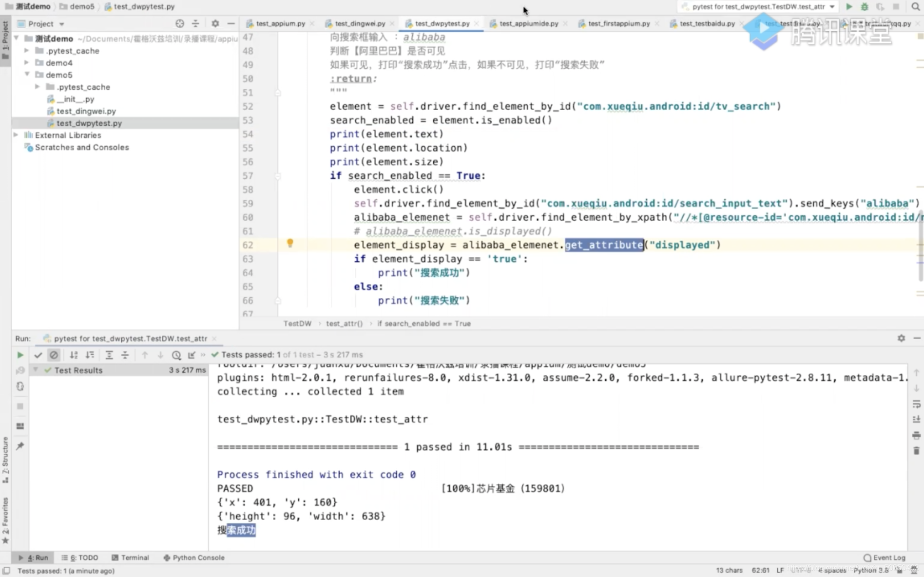Expand all test results
Screen dimensions: 924x577
pos(109,355)
